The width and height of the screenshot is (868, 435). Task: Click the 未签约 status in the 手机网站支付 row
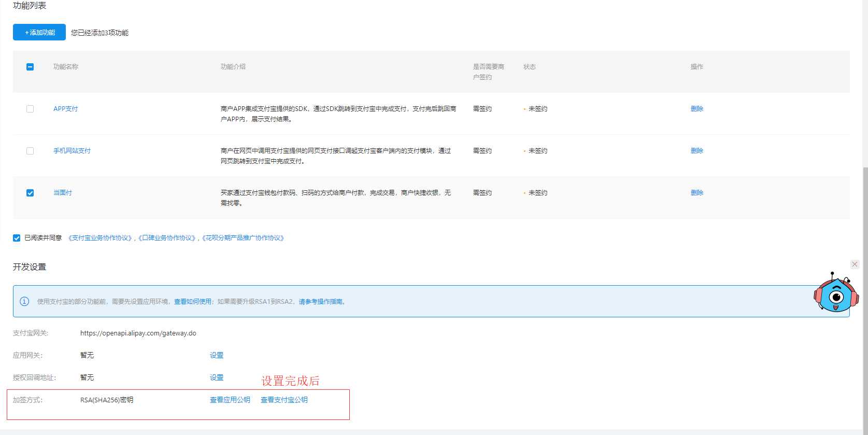tap(538, 151)
